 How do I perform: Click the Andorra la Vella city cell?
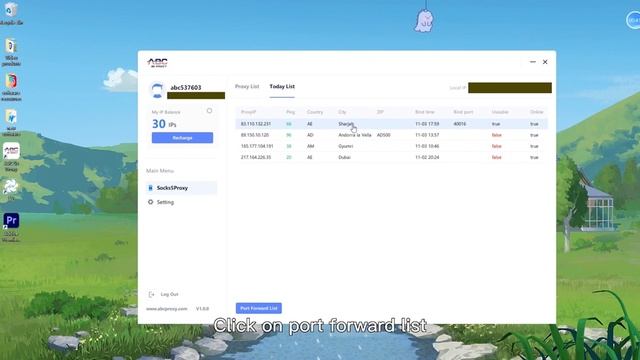tap(355, 135)
